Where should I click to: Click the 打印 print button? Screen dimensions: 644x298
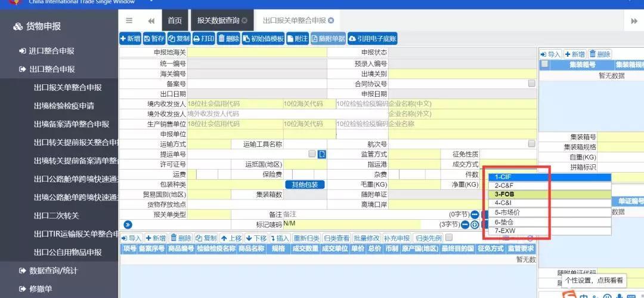(204, 39)
